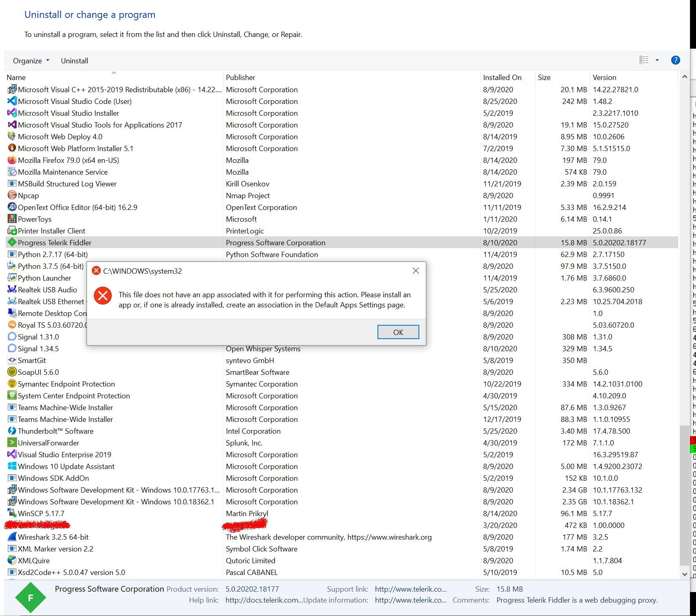Sort list by Publisher column header
The height and width of the screenshot is (616, 696).
coord(241,78)
